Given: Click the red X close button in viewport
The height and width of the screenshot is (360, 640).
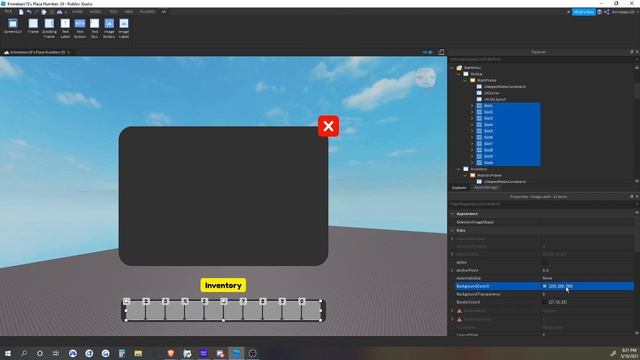Looking at the screenshot, I should (329, 126).
